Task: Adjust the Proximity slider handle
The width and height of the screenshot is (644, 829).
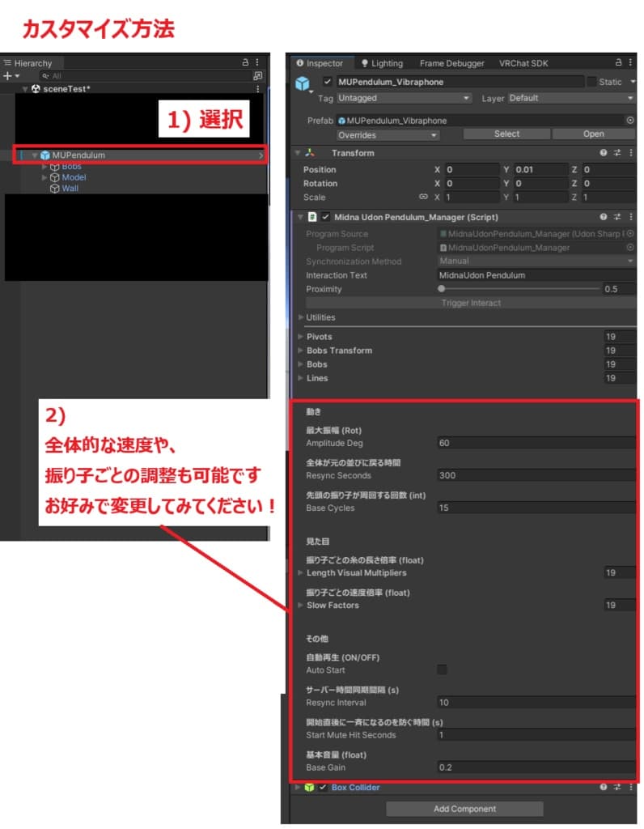Action: coord(441,289)
